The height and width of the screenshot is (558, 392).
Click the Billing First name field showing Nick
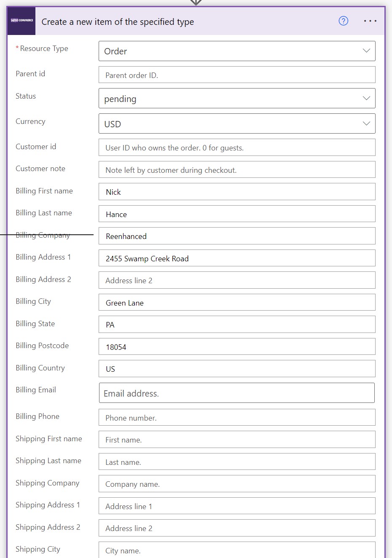pyautogui.click(x=236, y=191)
